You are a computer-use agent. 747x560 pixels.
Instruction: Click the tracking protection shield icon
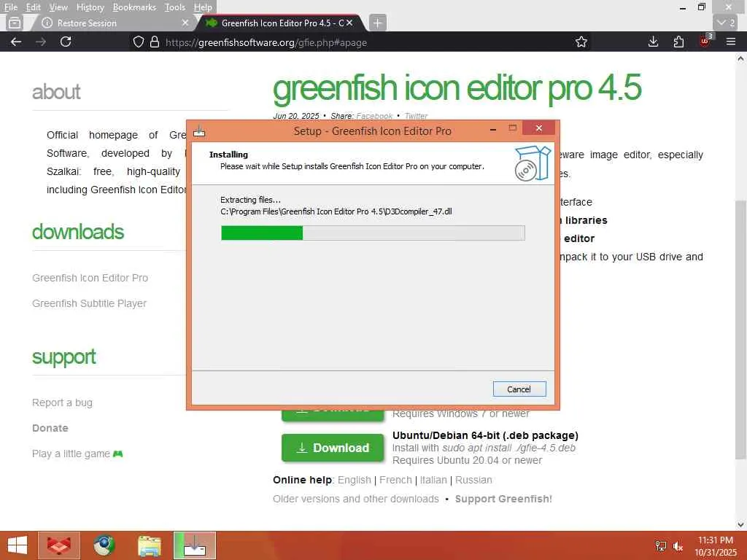click(138, 42)
